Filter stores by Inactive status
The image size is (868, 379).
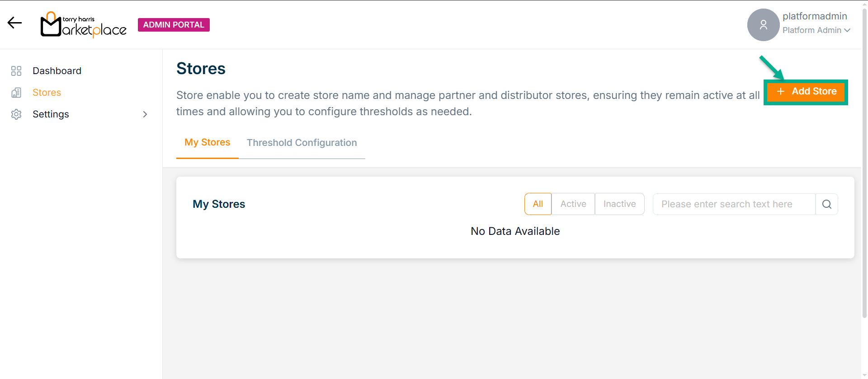[619, 204]
